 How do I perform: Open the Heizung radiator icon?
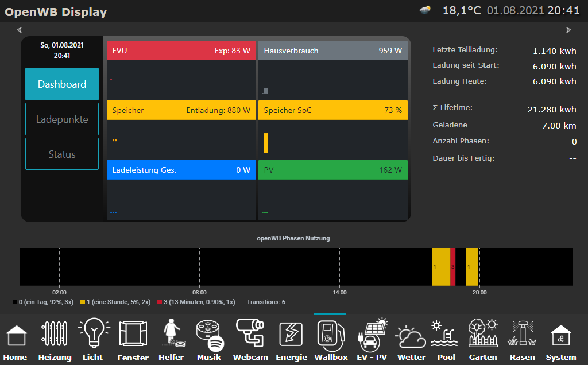click(x=55, y=336)
